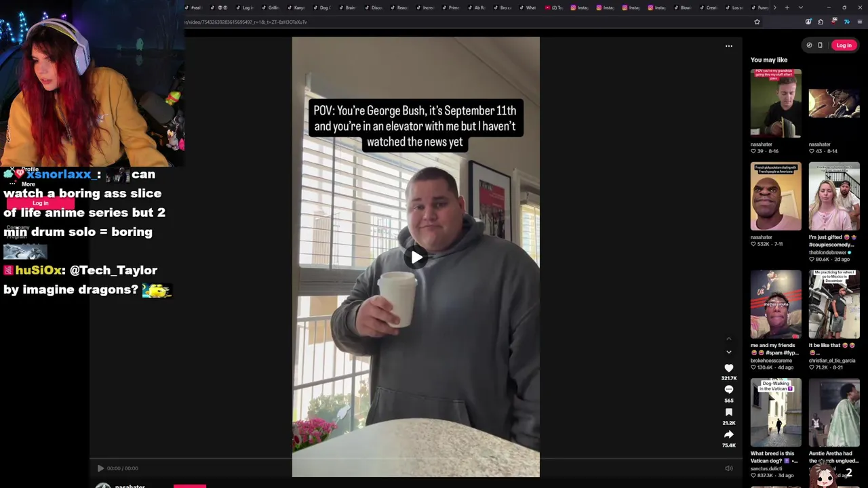The width and height of the screenshot is (868, 488).
Task: Open browser hamburger menu icon
Action: 859,22
